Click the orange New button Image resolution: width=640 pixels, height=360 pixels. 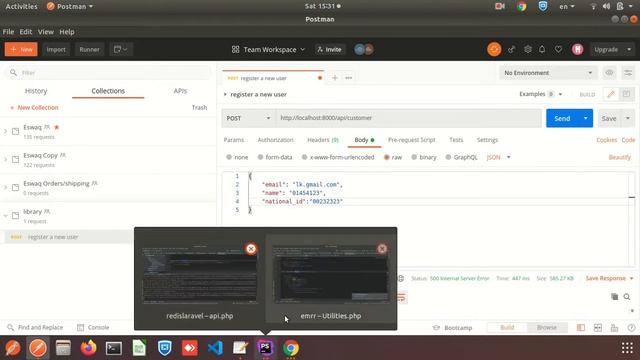tap(21, 49)
